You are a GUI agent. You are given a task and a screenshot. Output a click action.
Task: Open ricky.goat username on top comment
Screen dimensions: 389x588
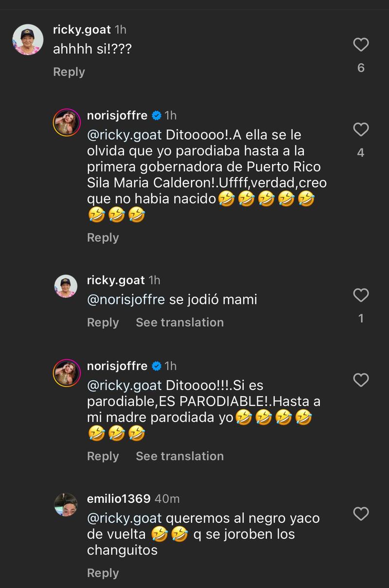[x=82, y=30]
